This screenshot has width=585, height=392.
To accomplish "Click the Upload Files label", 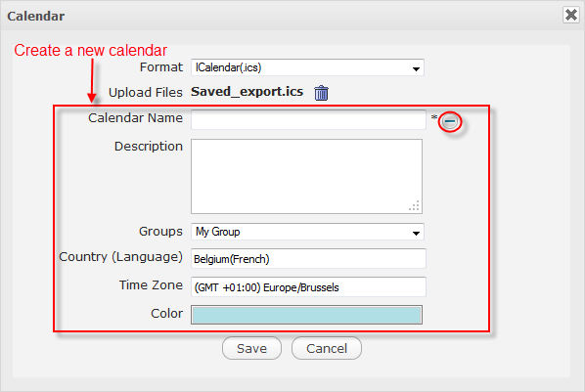I will 146,93.
